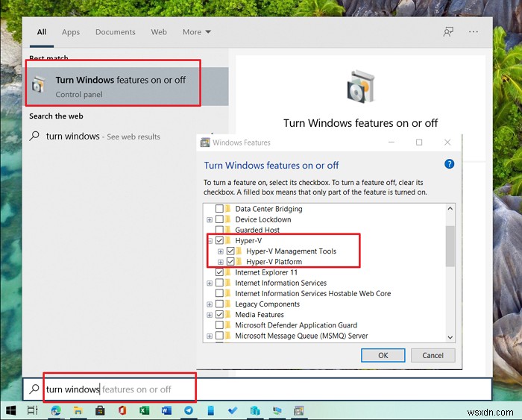Open Task View in the taskbar
Viewport: 522px width, 420px height.
[x=33, y=410]
